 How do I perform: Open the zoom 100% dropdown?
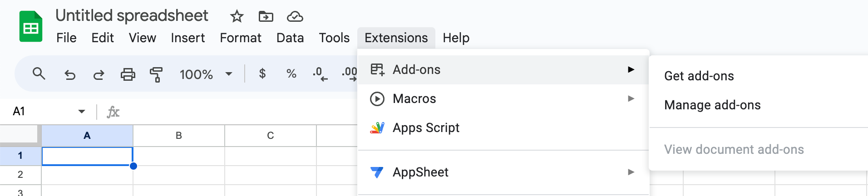point(206,74)
